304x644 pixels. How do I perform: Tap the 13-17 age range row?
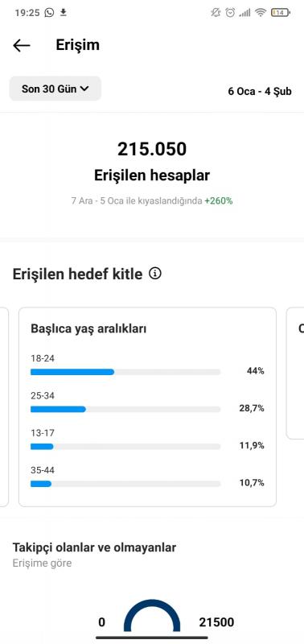tap(147, 440)
